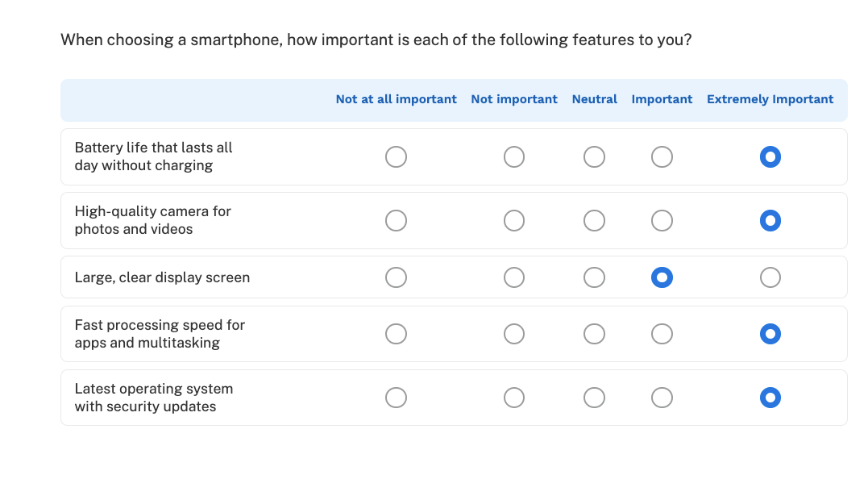This screenshot has width=868, height=500.
Task: Click the Extremely Important column header
Action: [770, 99]
